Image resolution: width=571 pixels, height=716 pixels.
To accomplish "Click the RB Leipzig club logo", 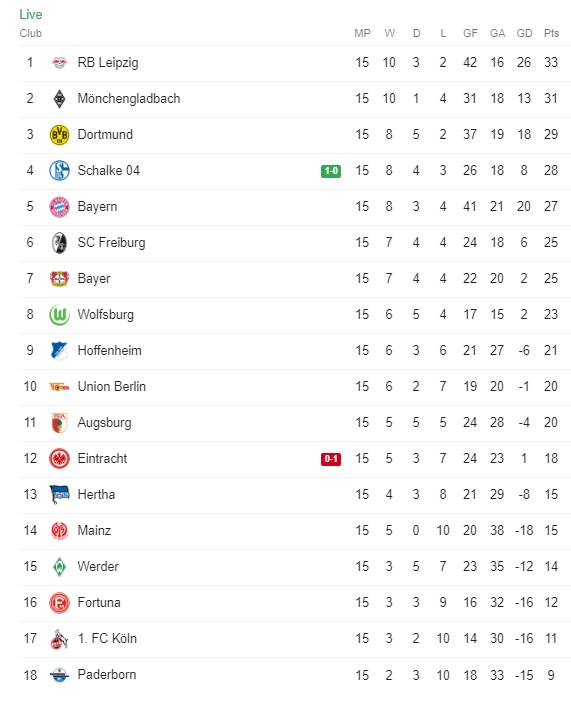I will tap(59, 63).
